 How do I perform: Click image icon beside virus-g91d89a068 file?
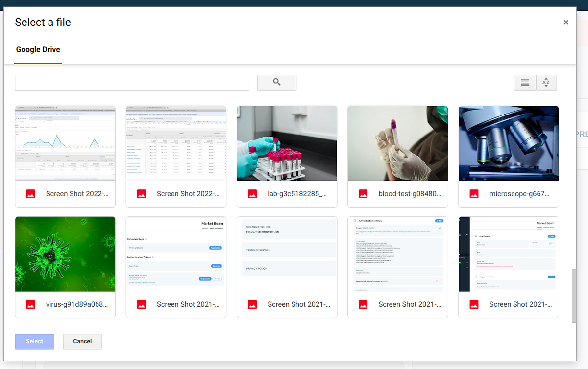click(30, 304)
